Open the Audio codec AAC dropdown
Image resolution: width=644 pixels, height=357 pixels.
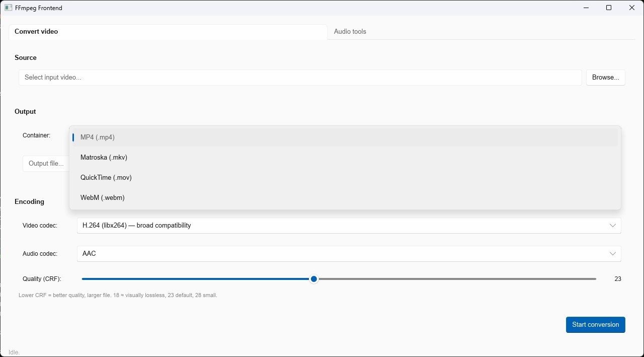coord(349,254)
